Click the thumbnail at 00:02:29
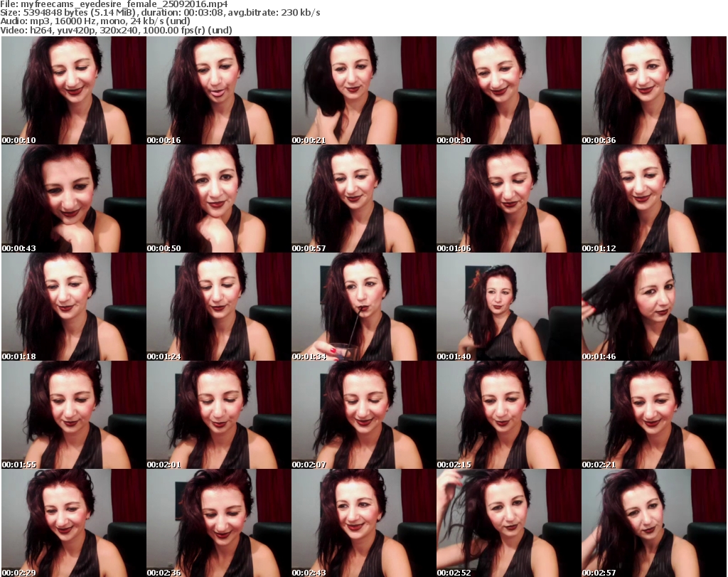The width and height of the screenshot is (728, 577). click(74, 523)
